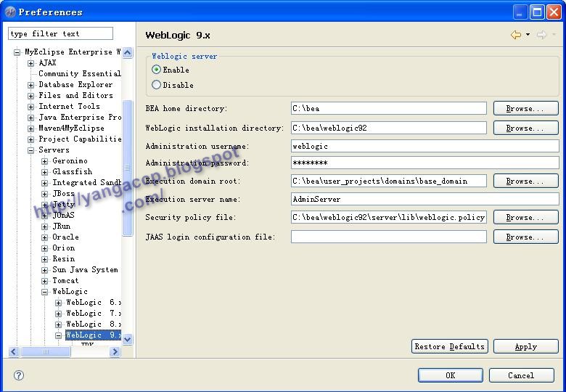Image resolution: width=566 pixels, height=392 pixels.
Task: Expand the Java Enterprise Project node
Action: tap(30, 118)
